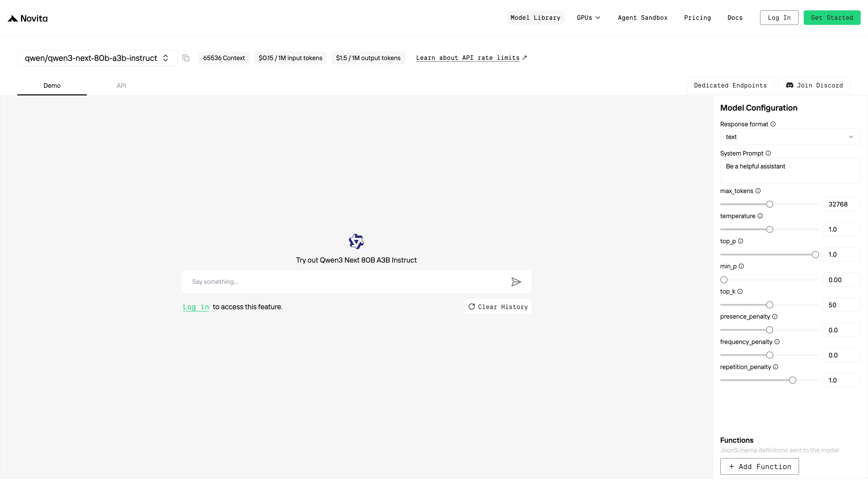
Task: Add a new function
Action: pyautogui.click(x=759, y=467)
